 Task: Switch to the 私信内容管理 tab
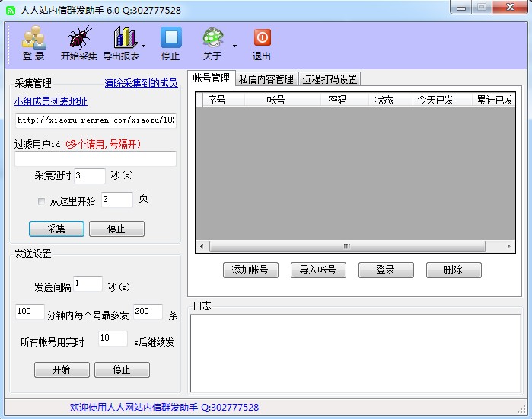coord(266,79)
